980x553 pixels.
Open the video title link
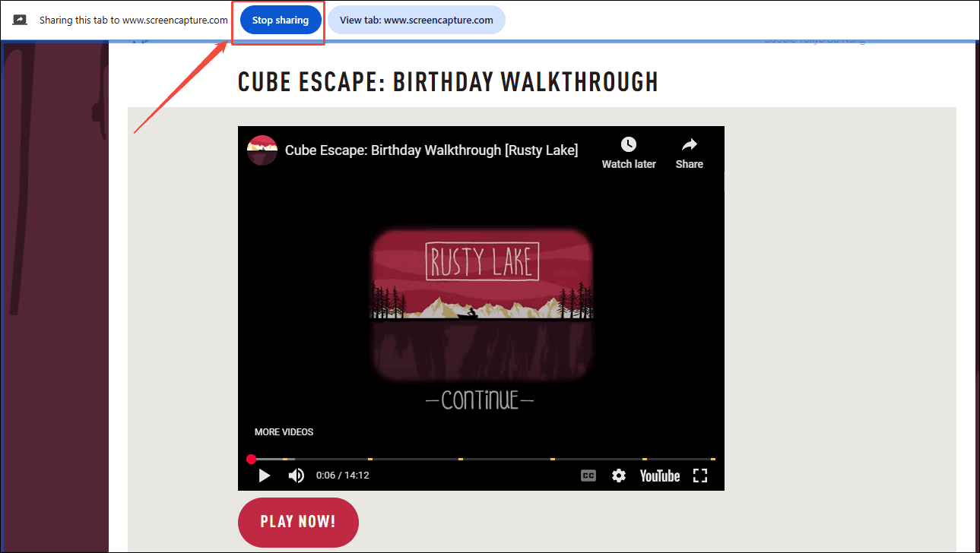tap(431, 150)
